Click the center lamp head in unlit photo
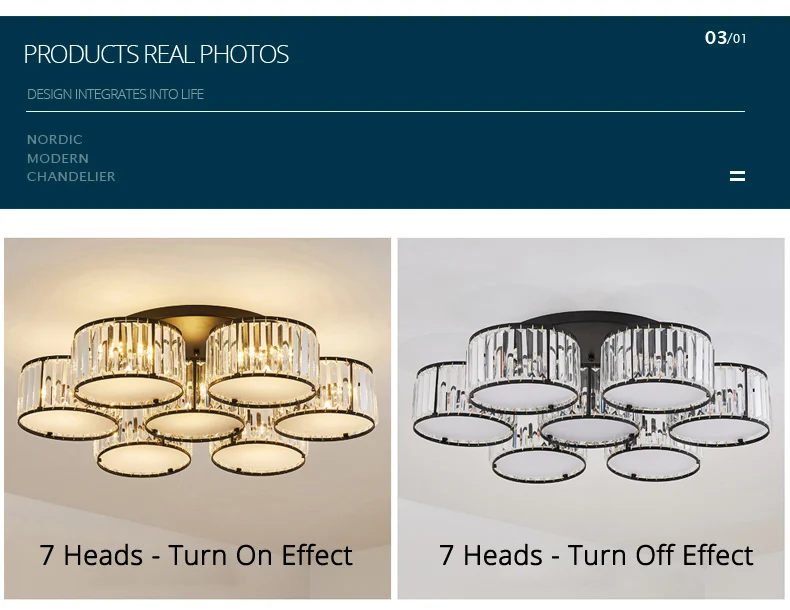The width and height of the screenshot is (790, 610). point(589,429)
